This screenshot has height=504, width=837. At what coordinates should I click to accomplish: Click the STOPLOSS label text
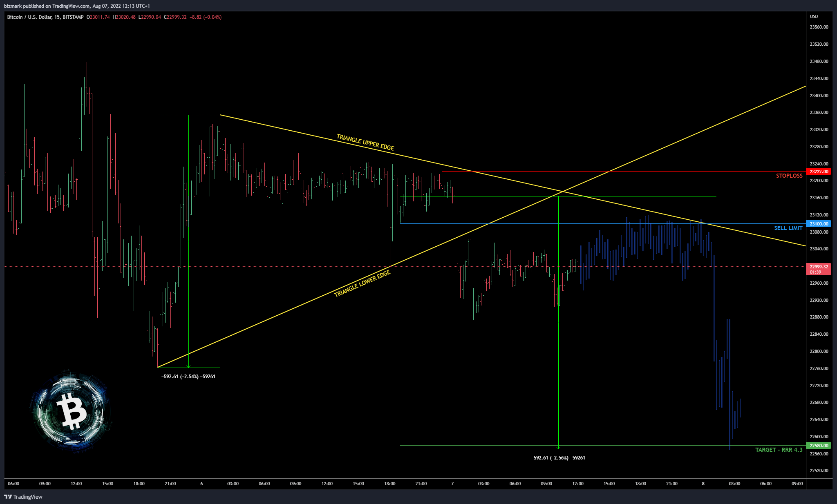coord(789,176)
